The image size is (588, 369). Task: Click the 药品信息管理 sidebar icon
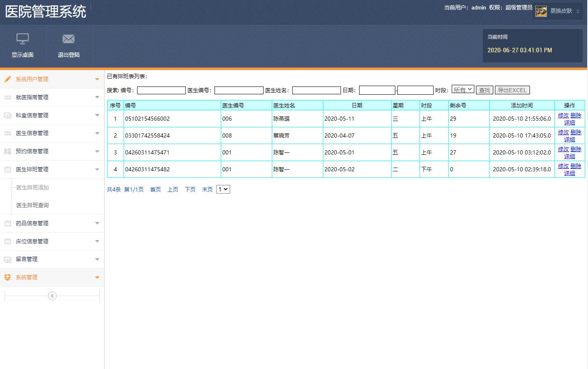[x=7, y=223]
